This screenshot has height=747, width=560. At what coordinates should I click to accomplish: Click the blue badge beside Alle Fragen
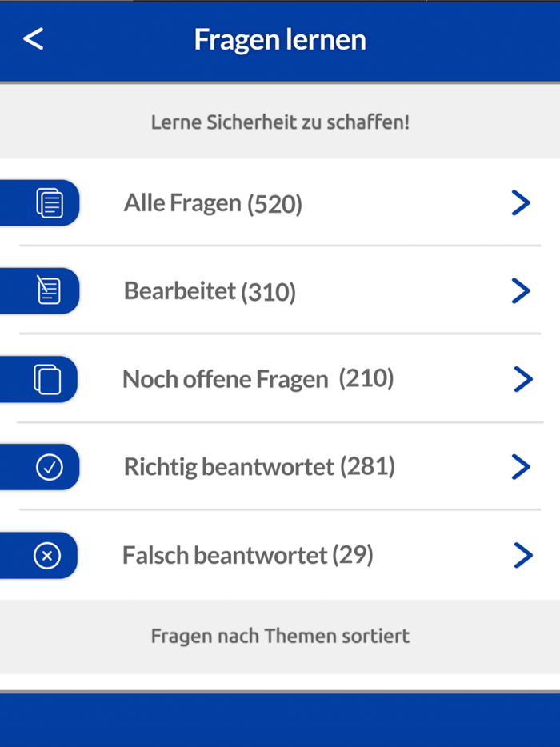(40, 202)
